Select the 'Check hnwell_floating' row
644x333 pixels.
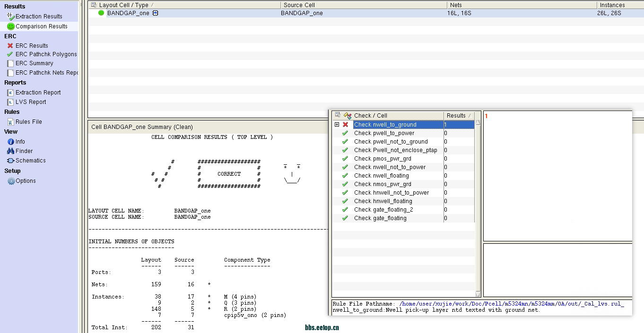[403, 201]
